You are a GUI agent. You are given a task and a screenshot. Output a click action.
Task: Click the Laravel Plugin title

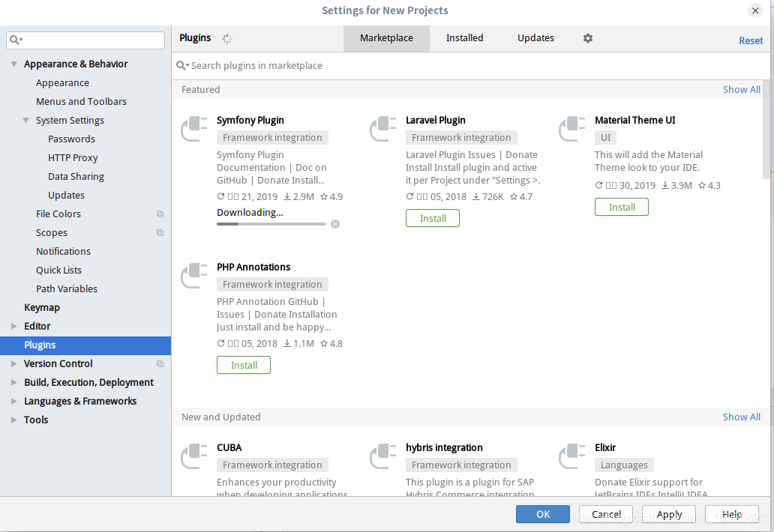435,121
